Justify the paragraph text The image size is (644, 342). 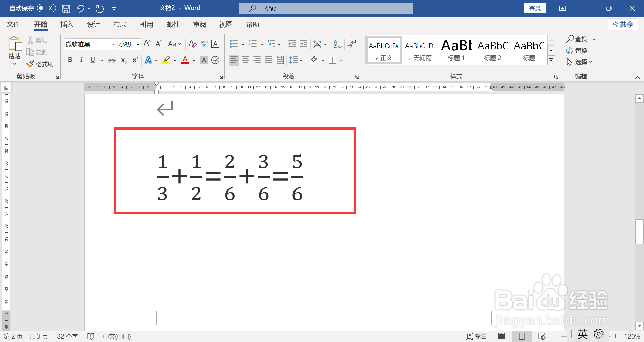coord(268,60)
